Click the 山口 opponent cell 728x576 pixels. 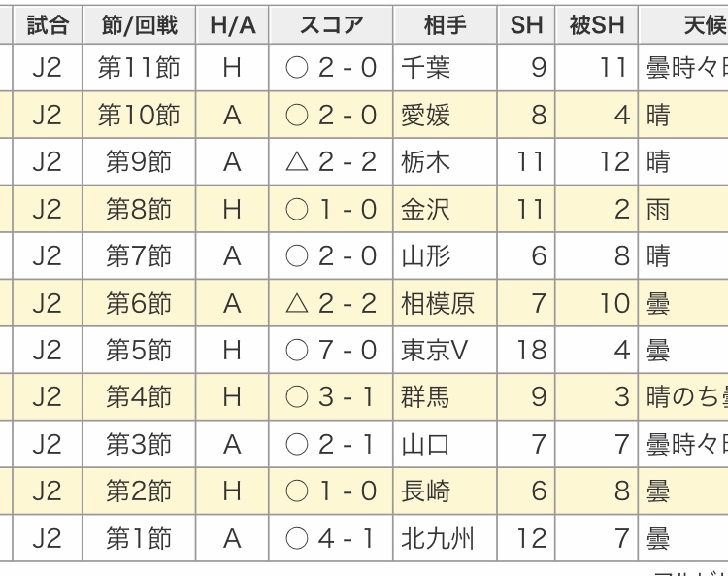(x=425, y=444)
